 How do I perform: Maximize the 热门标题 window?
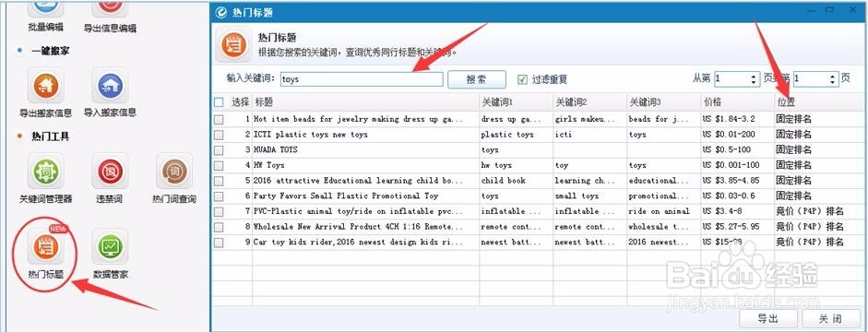(829, 9)
